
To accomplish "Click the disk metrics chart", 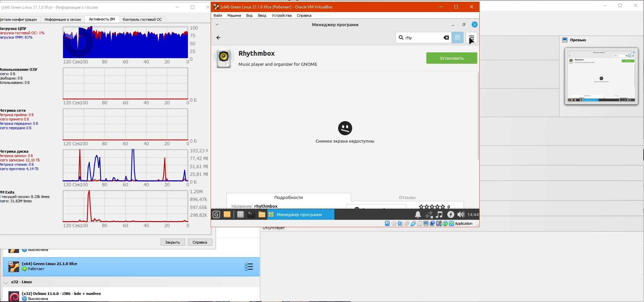I will coord(125,165).
